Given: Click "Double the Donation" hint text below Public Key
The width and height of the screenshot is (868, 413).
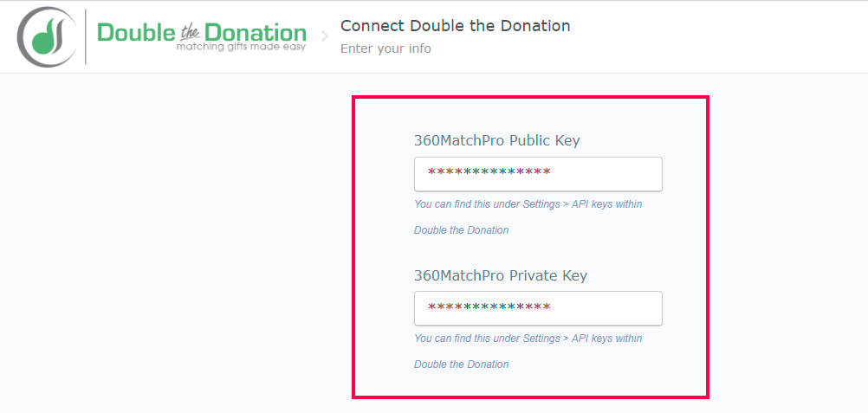Looking at the screenshot, I should 461,230.
